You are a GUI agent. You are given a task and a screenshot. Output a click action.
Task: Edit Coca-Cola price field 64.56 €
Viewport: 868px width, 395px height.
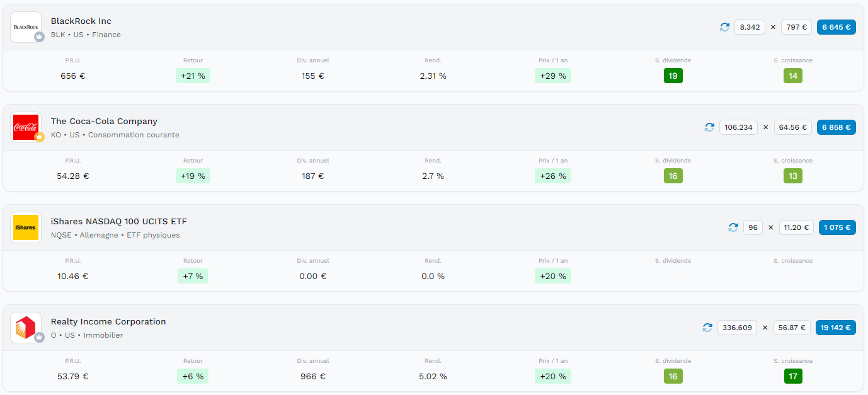pyautogui.click(x=793, y=127)
